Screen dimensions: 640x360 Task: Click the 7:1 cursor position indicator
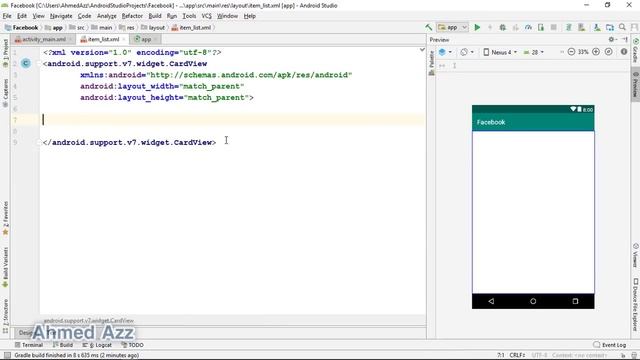click(x=500, y=356)
